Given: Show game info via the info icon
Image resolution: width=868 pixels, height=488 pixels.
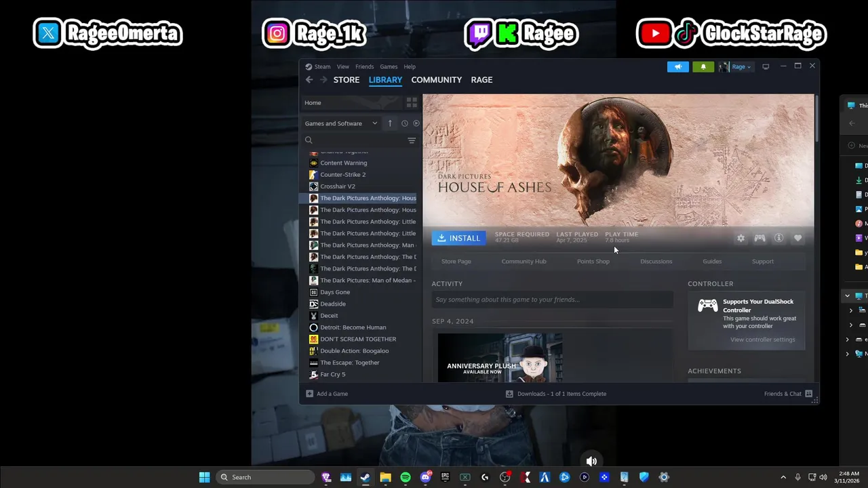Looking at the screenshot, I should click(778, 238).
